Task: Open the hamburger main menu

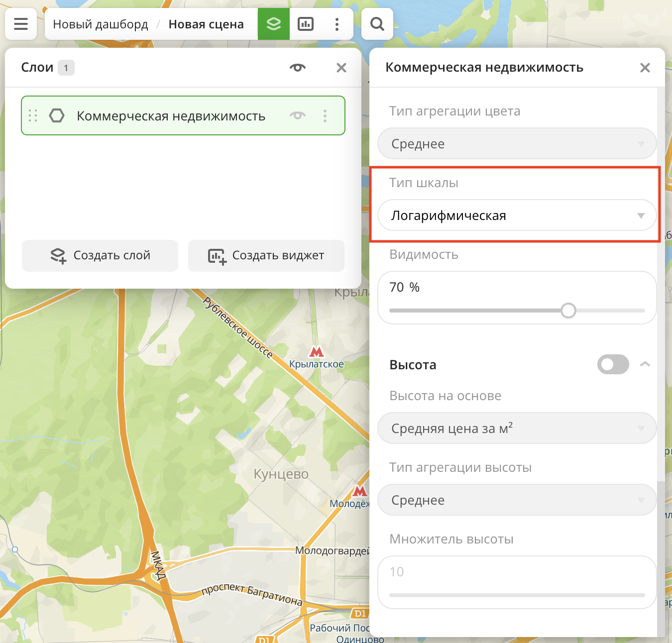Action: pyautogui.click(x=21, y=24)
